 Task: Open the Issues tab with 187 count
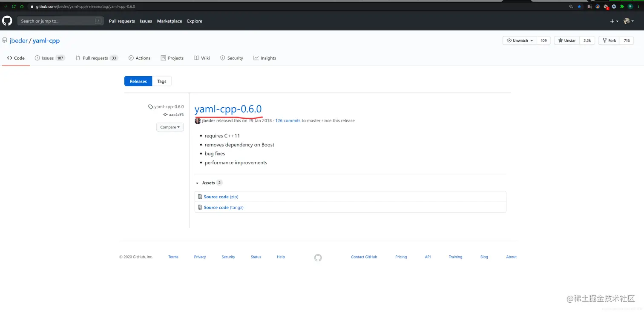(50, 58)
